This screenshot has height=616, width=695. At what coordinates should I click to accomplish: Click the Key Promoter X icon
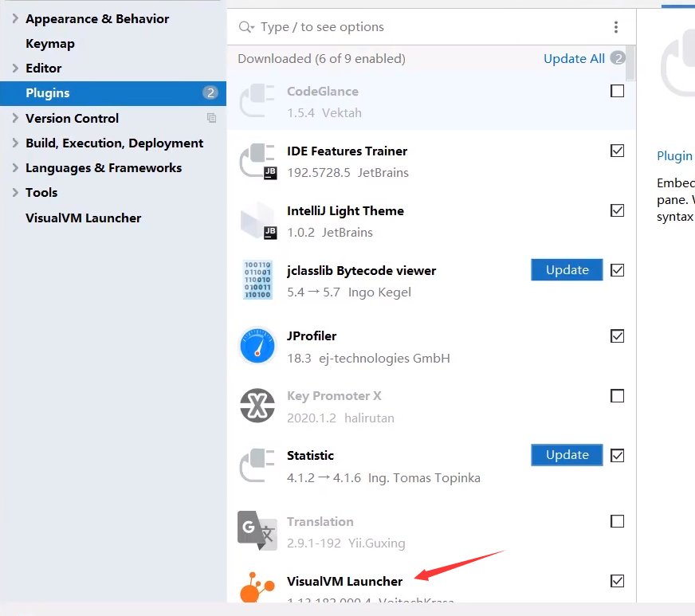pyautogui.click(x=257, y=406)
